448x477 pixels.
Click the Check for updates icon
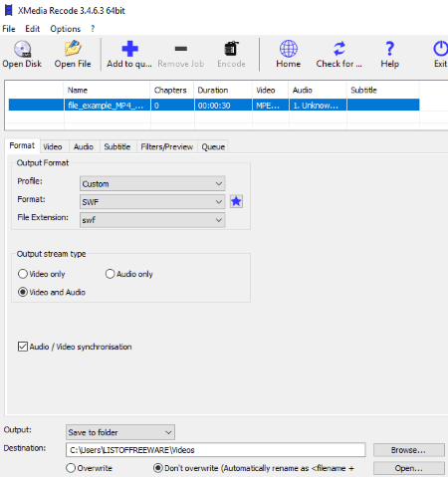point(339,49)
